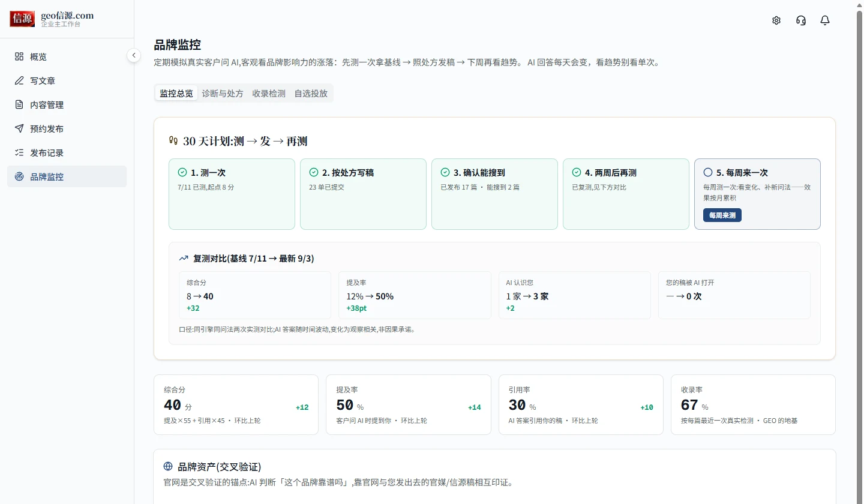Switch to the 监控总览 tab
The height and width of the screenshot is (504, 864).
click(176, 93)
